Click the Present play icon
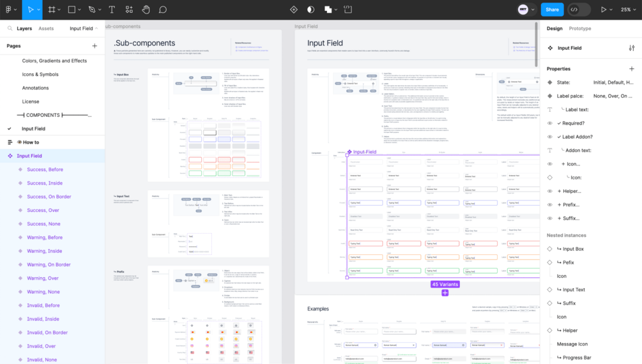Image resolution: width=642 pixels, height=364 pixels. click(x=603, y=10)
